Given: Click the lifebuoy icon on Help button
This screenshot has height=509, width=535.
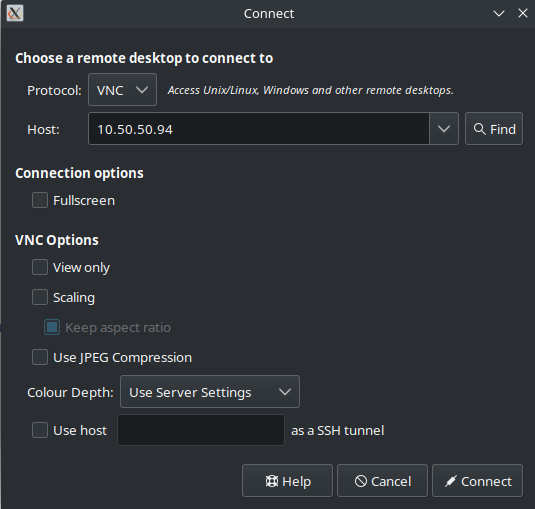Looking at the screenshot, I should (x=272, y=481).
